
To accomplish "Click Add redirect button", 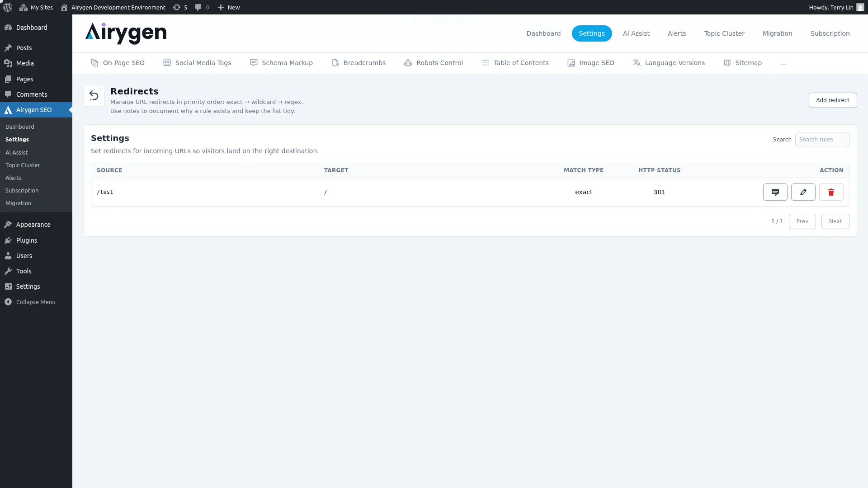I will click(833, 100).
